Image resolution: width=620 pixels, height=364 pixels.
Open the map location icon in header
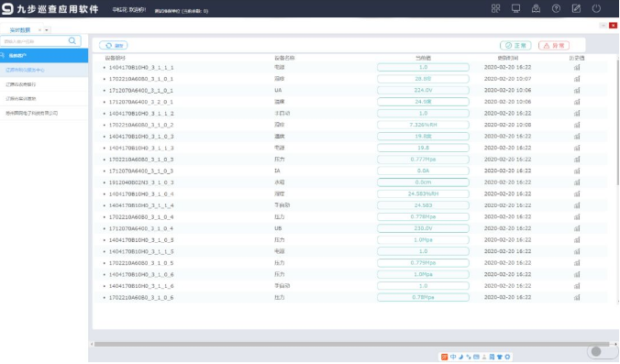(x=536, y=8)
